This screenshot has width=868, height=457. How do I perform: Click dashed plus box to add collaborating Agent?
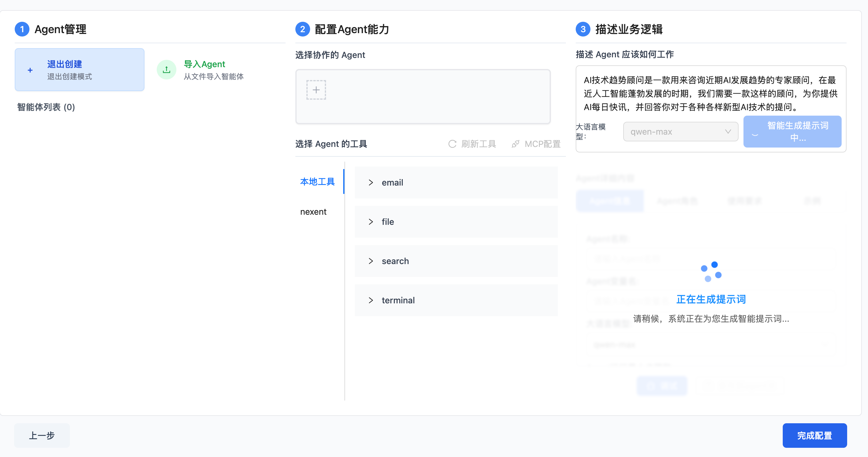(316, 90)
